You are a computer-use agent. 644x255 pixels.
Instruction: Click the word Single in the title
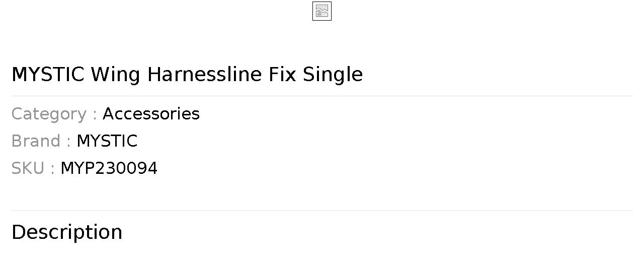(x=333, y=75)
